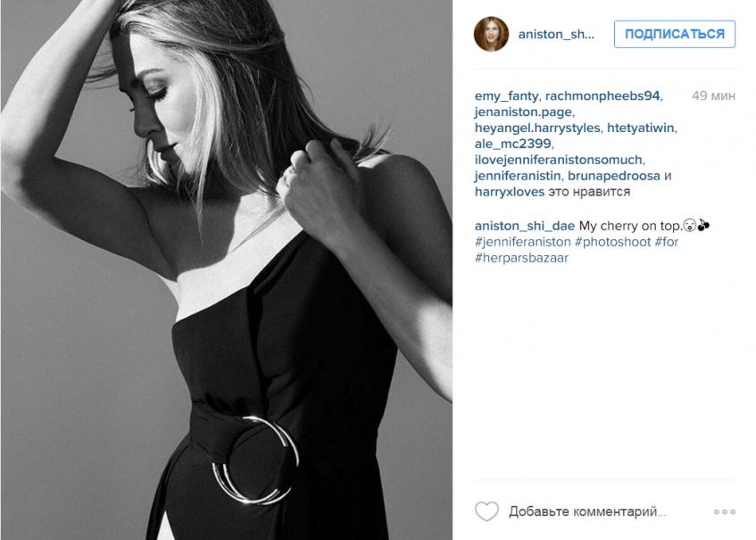Open the #jenniferaniston hashtag
The image size is (756, 540).
pyautogui.click(x=523, y=242)
